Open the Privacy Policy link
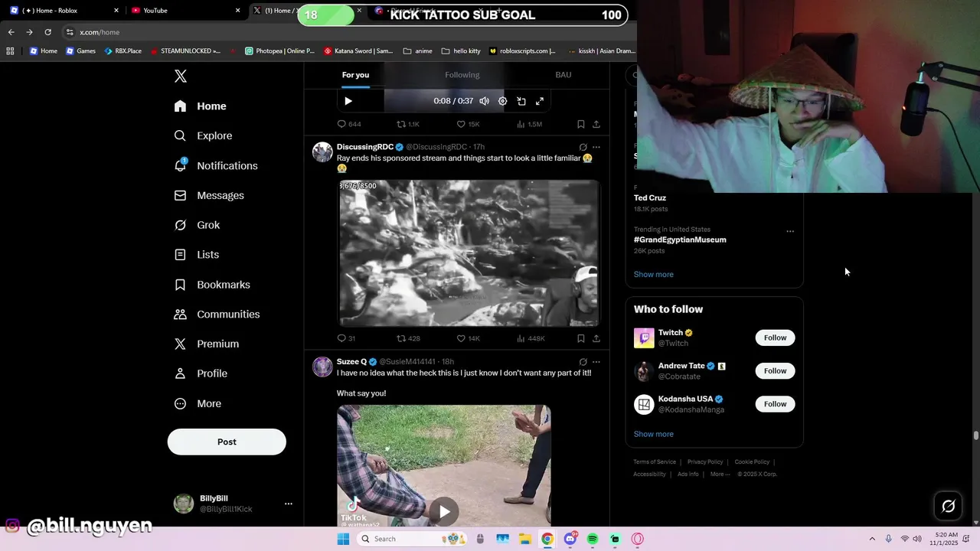Viewport: 980px width, 551px height. (x=705, y=462)
